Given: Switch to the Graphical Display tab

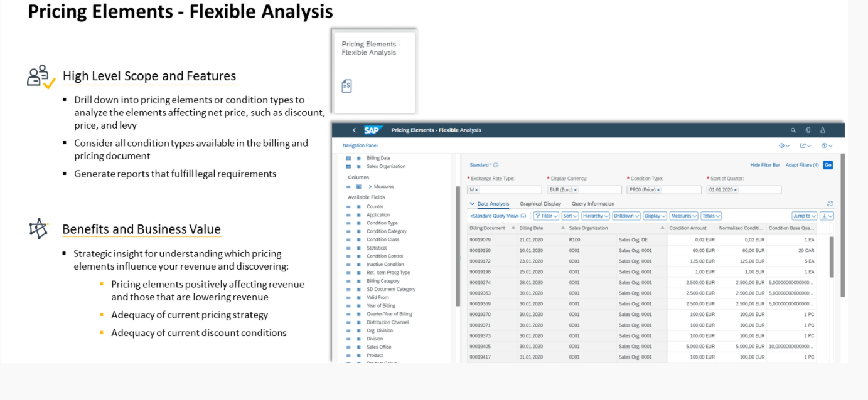Looking at the screenshot, I should click(x=540, y=204).
